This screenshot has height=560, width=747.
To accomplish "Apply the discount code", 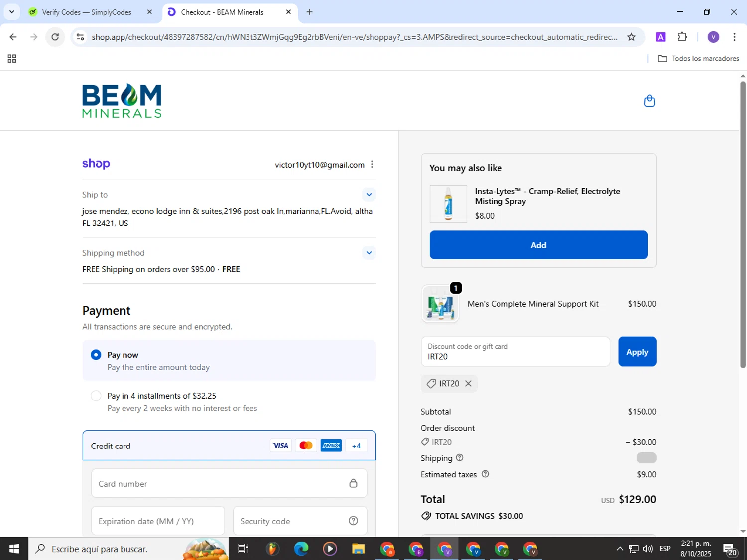I will 637,352.
